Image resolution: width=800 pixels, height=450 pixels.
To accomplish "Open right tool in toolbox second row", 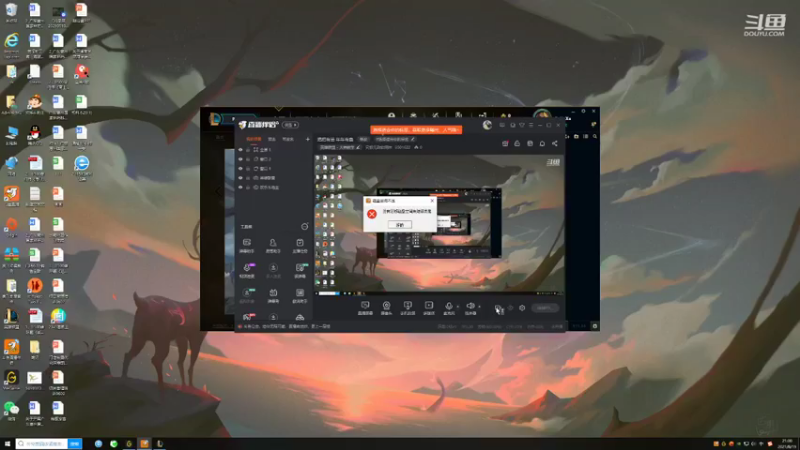I will click(300, 270).
